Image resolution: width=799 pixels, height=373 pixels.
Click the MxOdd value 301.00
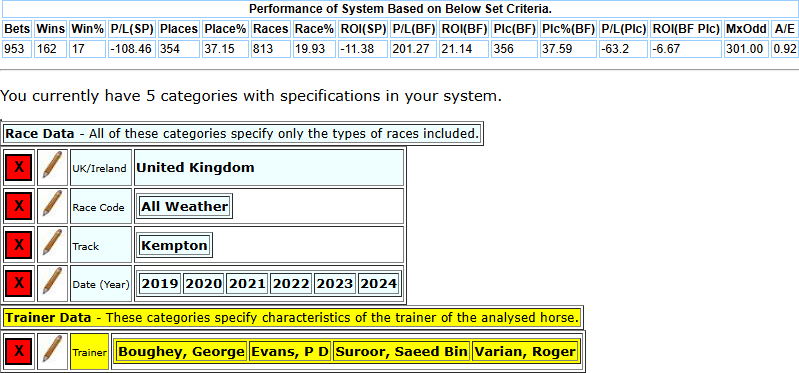[747, 49]
